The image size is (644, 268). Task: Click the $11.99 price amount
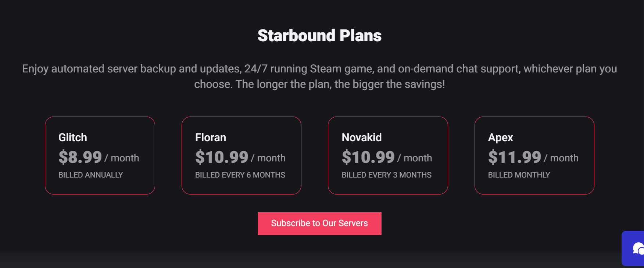514,157
